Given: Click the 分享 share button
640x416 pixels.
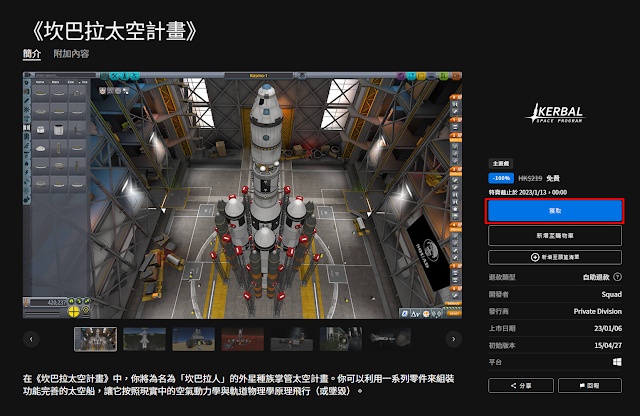Looking at the screenshot, I should pos(521,385).
